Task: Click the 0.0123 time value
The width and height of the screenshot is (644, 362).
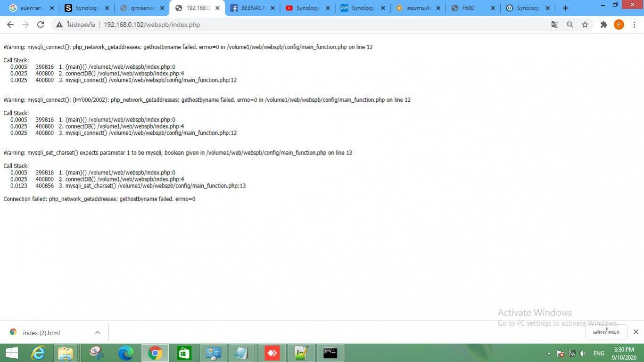Action: tap(19, 186)
